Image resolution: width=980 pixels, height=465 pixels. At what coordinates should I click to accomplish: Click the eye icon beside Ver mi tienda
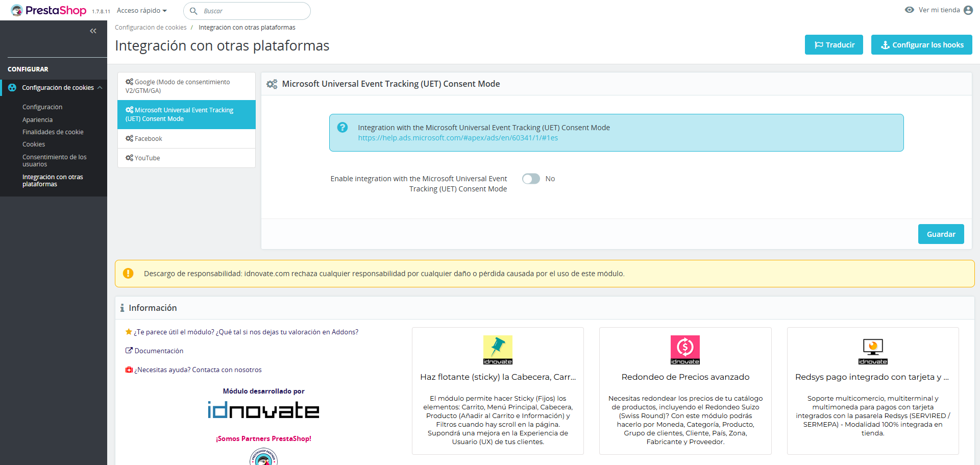pos(909,10)
